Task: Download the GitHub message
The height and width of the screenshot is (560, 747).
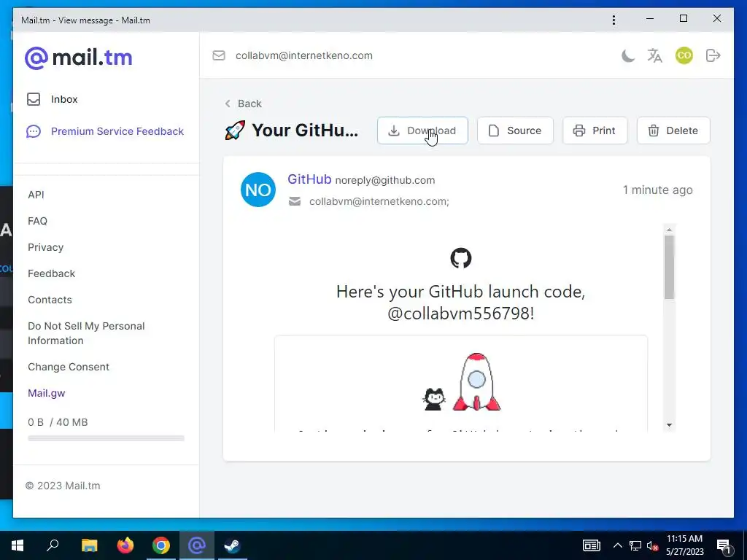Action: (x=422, y=131)
